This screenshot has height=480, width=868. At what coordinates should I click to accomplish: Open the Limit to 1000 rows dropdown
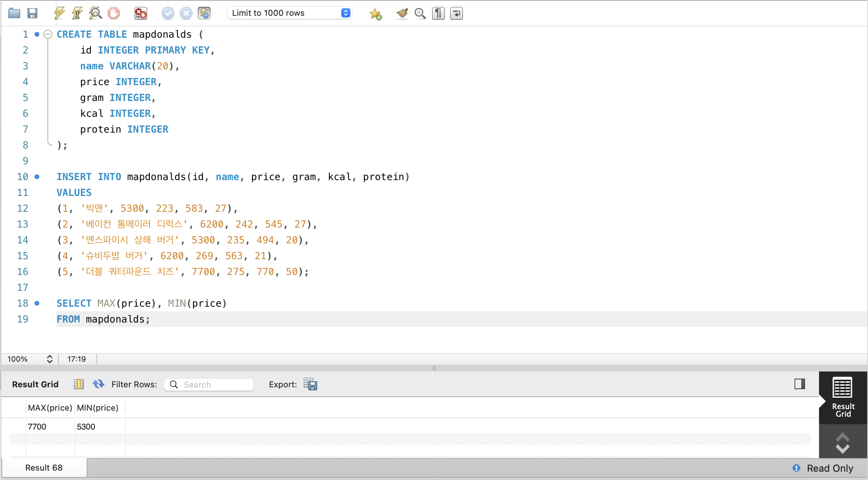pyautogui.click(x=289, y=13)
